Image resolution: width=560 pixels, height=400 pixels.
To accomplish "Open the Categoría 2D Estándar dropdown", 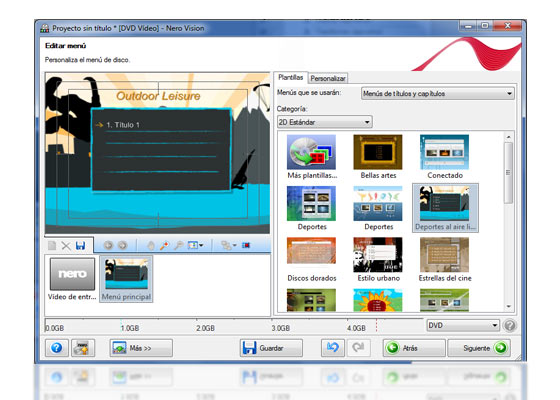I will [x=324, y=122].
